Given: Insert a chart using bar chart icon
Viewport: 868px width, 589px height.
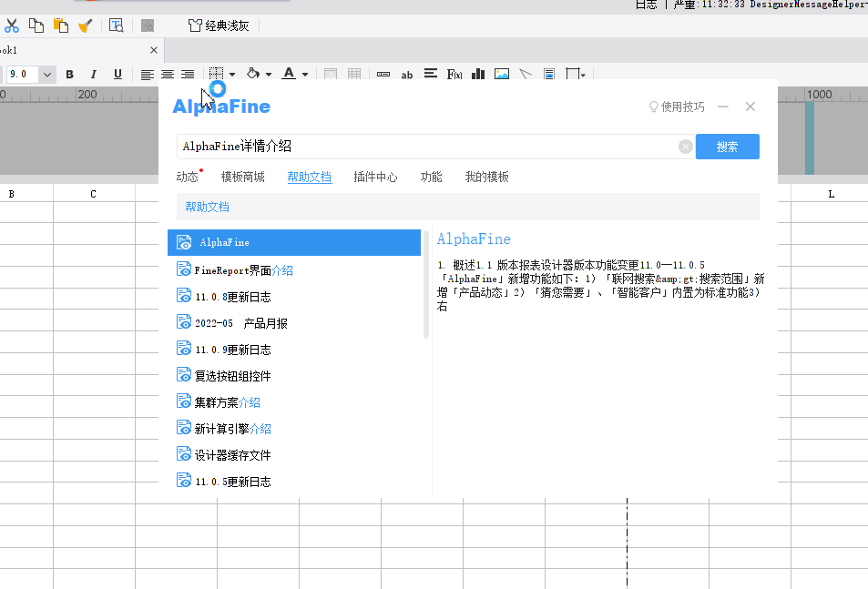Looking at the screenshot, I should click(478, 75).
